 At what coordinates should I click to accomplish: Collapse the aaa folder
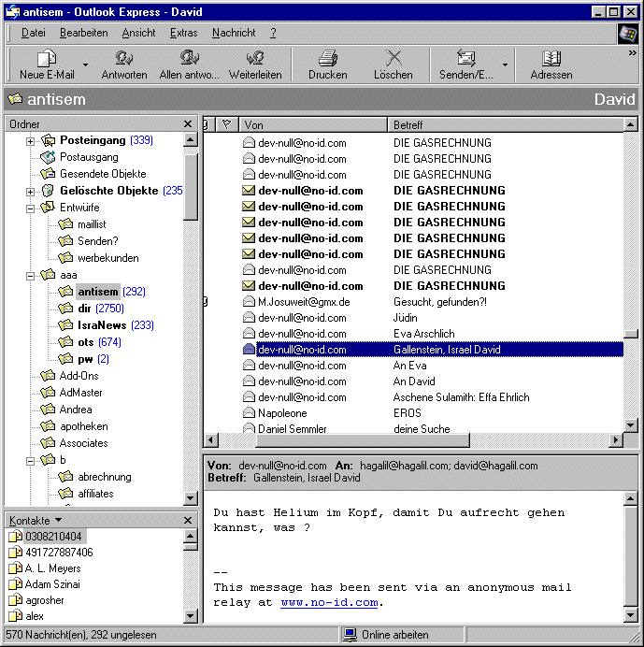(x=30, y=276)
